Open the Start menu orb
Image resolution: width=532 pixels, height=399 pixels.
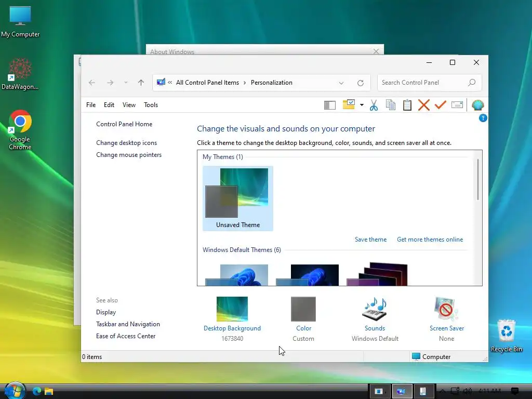pos(15,391)
